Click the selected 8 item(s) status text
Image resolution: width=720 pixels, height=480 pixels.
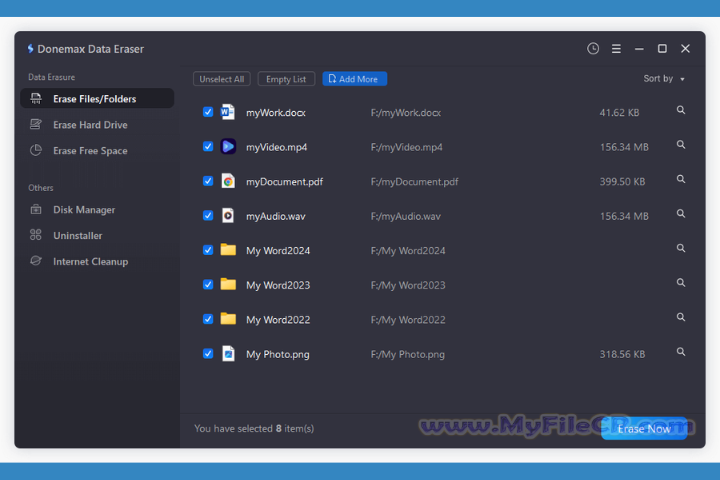point(254,429)
